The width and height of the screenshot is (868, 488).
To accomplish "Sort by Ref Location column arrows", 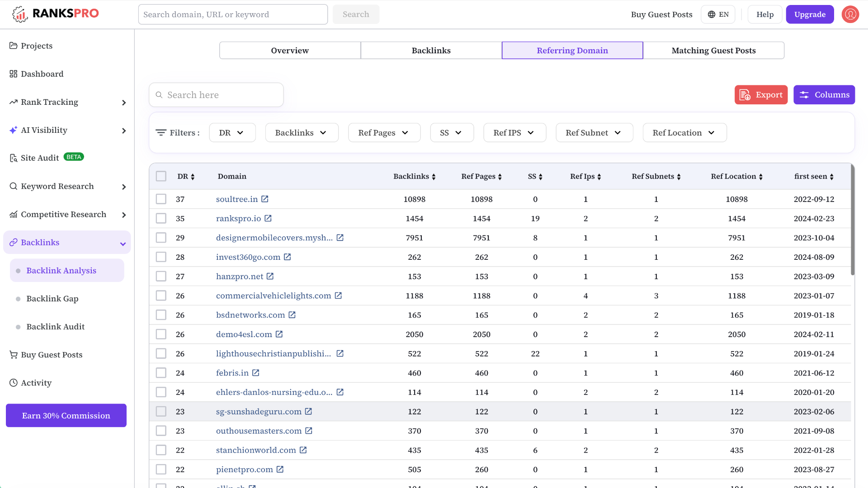I will (x=761, y=177).
